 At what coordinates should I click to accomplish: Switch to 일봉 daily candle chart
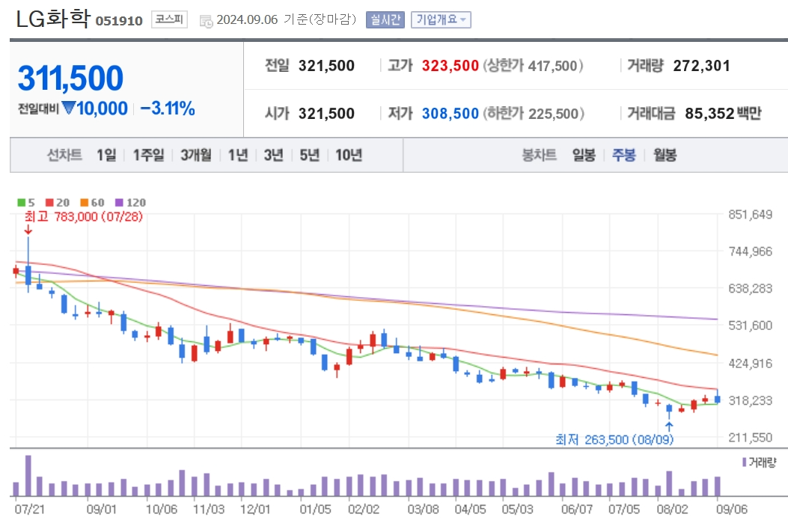tap(584, 155)
